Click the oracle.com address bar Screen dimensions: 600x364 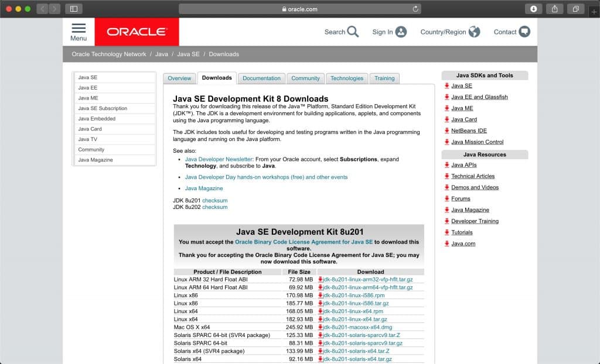[300, 9]
